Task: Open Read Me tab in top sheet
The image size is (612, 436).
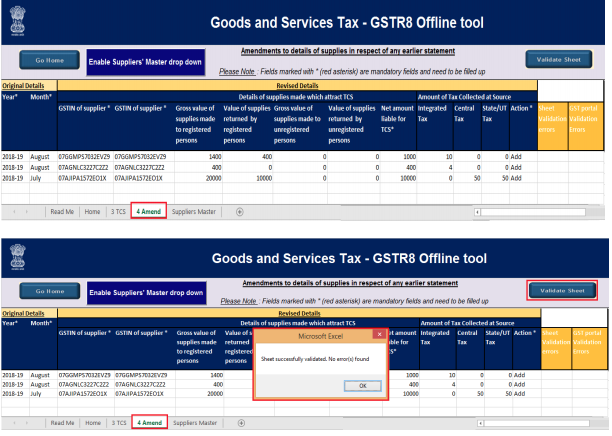Action: point(62,212)
